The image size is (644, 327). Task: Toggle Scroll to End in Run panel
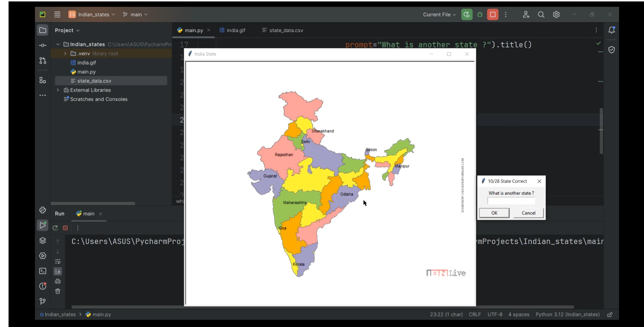click(58, 271)
